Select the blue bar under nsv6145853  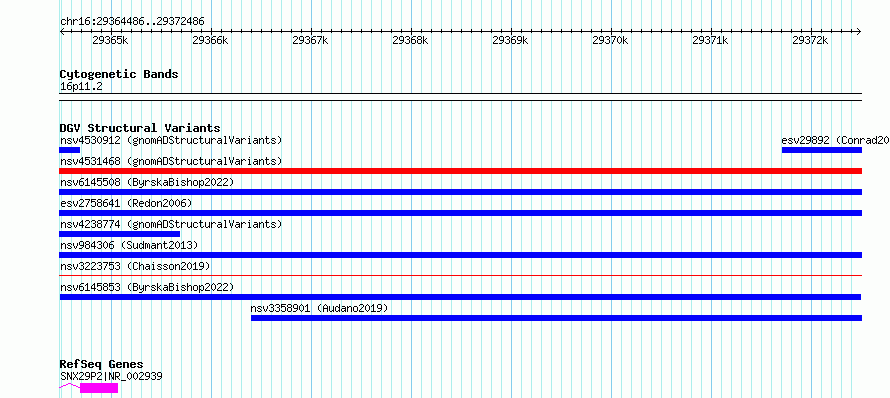pos(460,297)
